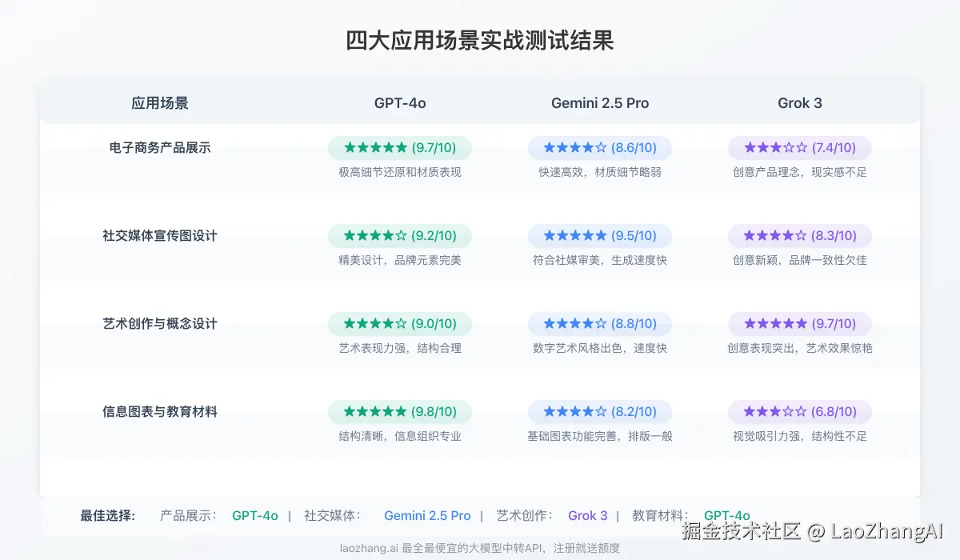Click the laozhang.ai watermark text at bottom
960x560 pixels.
pos(480,548)
